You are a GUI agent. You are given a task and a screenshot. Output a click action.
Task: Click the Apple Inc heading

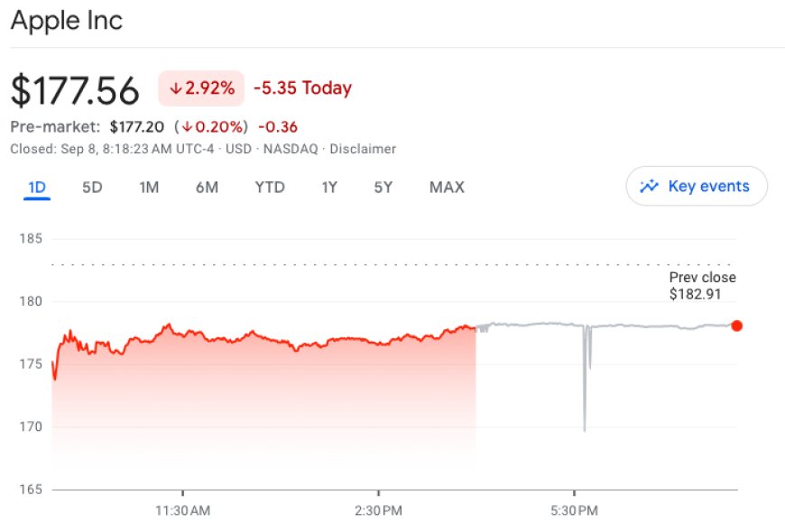tap(67, 20)
